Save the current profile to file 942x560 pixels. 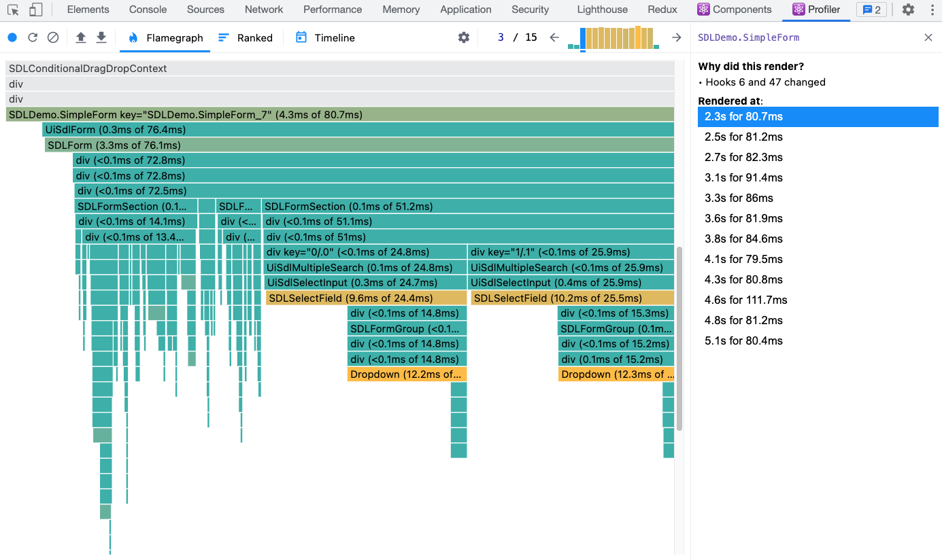point(101,38)
